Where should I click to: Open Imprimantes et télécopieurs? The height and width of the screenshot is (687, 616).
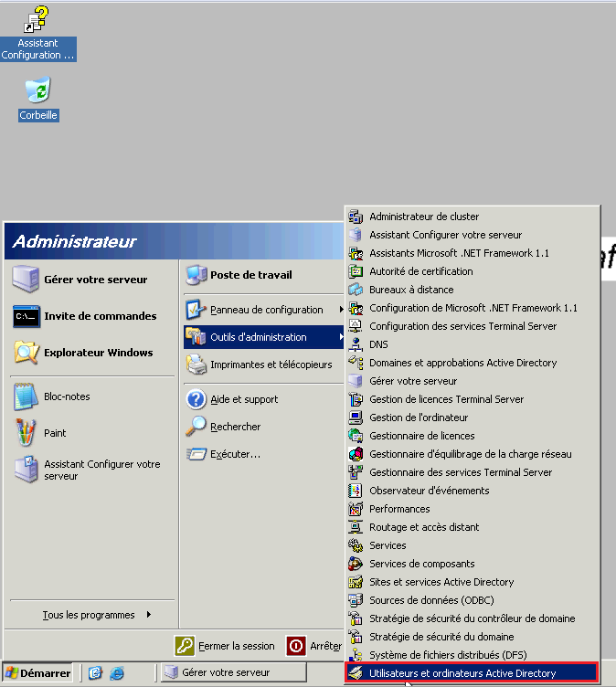coord(263,365)
